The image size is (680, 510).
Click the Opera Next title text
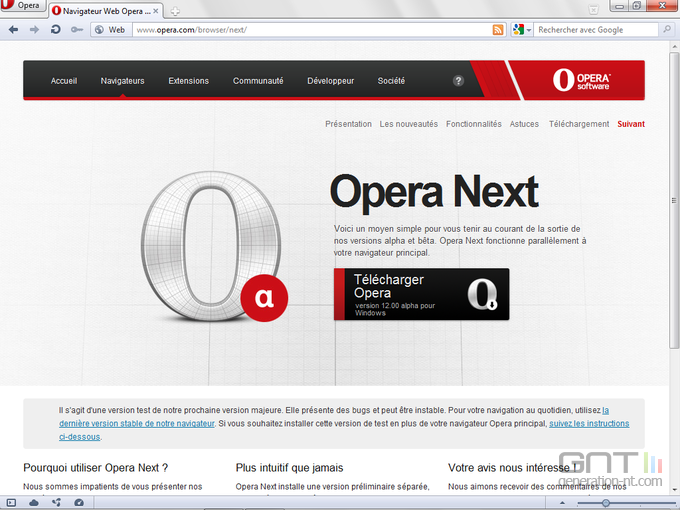point(434,192)
